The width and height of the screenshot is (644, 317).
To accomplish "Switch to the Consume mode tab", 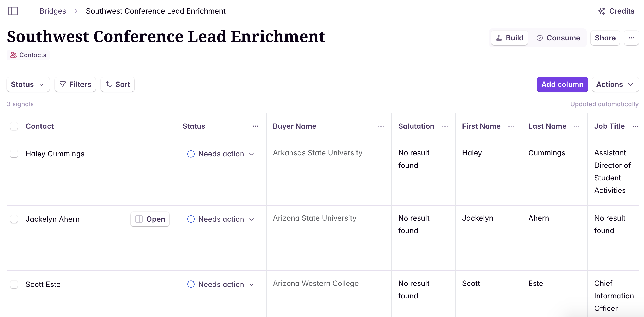I will [x=558, y=38].
